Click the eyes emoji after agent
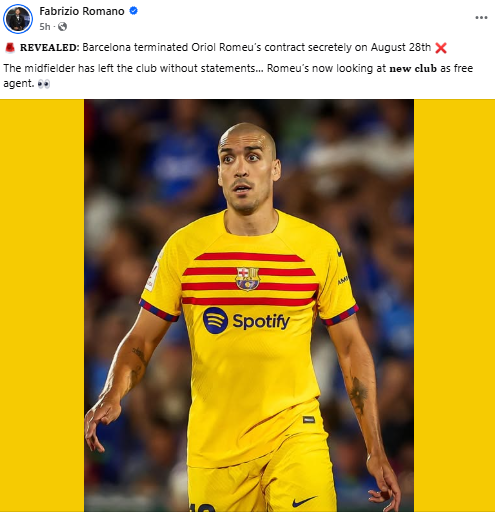Image resolution: width=495 pixels, height=513 pixels. [x=44, y=84]
